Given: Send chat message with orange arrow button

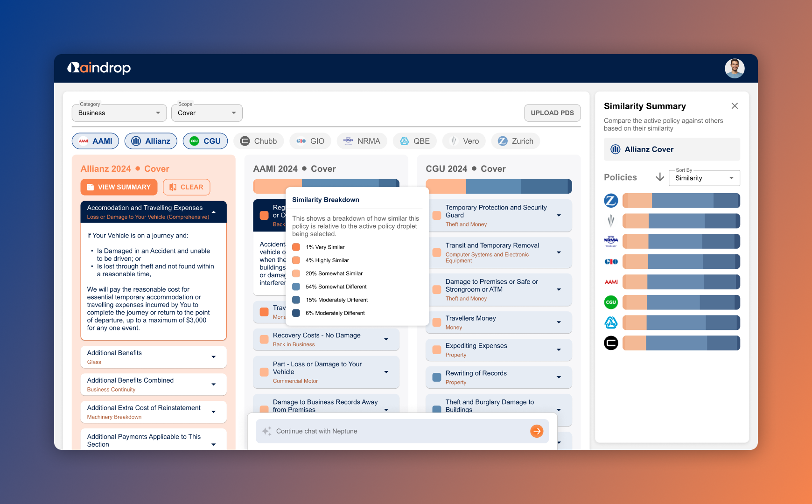Looking at the screenshot, I should (537, 431).
